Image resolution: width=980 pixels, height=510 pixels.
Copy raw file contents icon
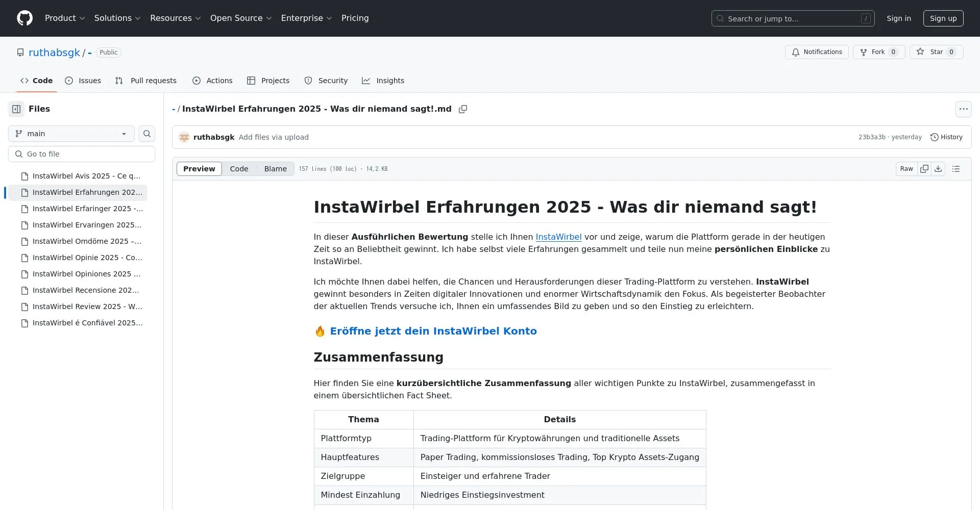(924, 169)
